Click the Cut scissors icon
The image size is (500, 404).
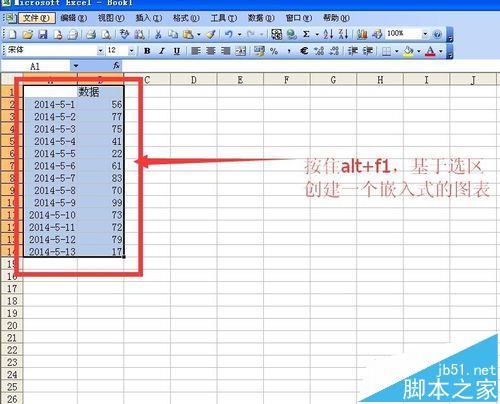(x=158, y=34)
